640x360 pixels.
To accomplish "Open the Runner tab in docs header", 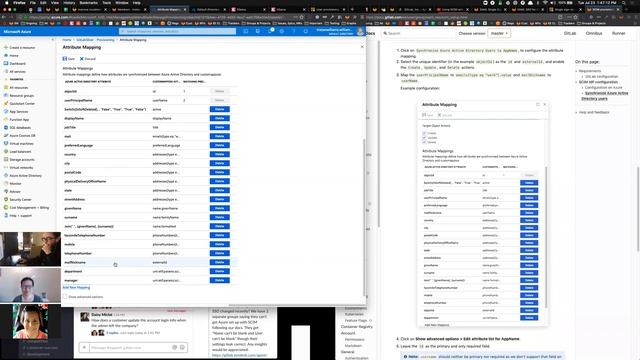I will click(x=618, y=33).
